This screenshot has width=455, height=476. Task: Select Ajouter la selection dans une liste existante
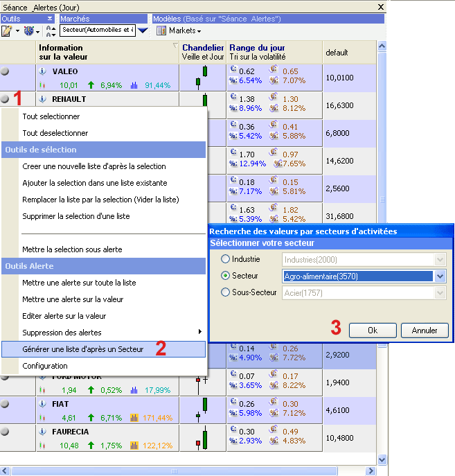tap(103, 183)
